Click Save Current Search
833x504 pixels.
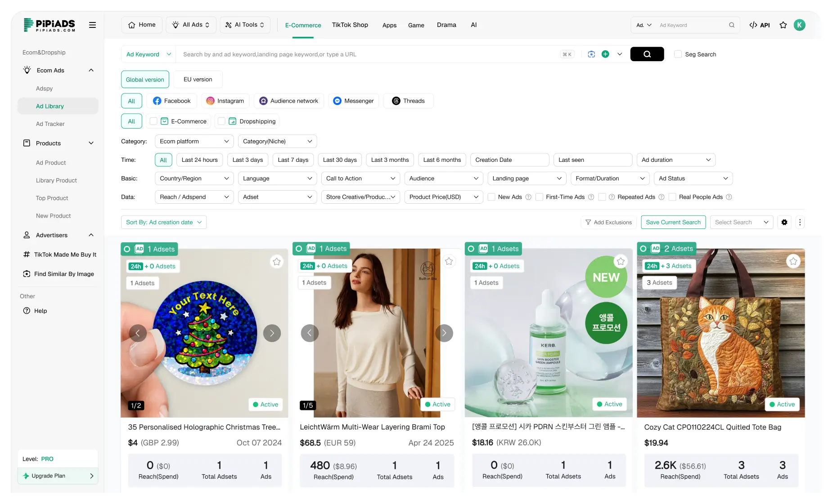(673, 222)
